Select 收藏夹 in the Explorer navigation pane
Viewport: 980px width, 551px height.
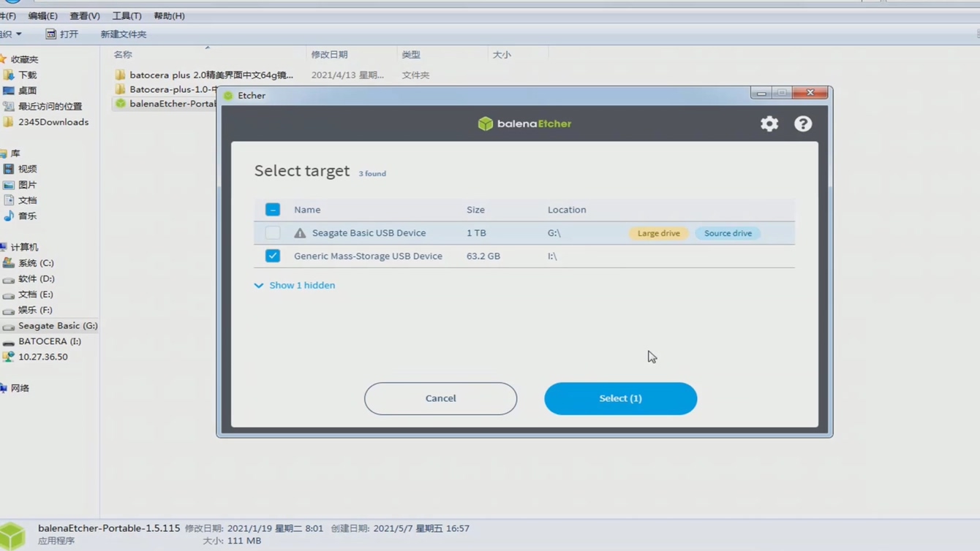pyautogui.click(x=24, y=59)
